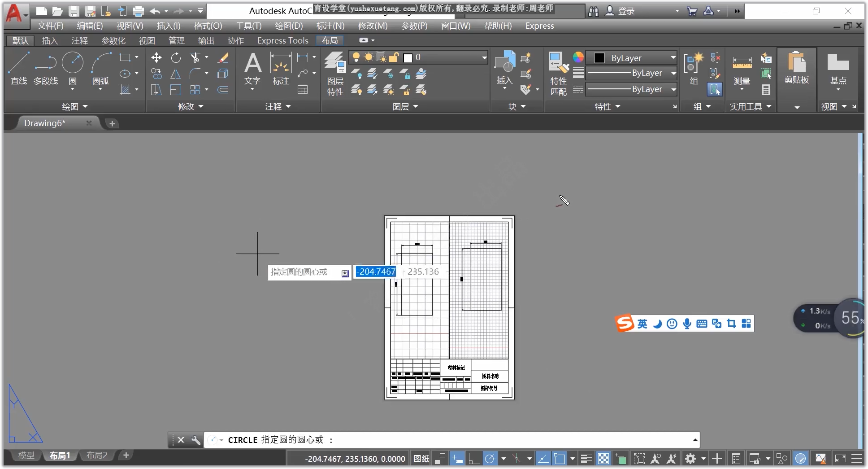Click the Trim scissors tool
The width and height of the screenshot is (868, 469).
coord(195,57)
